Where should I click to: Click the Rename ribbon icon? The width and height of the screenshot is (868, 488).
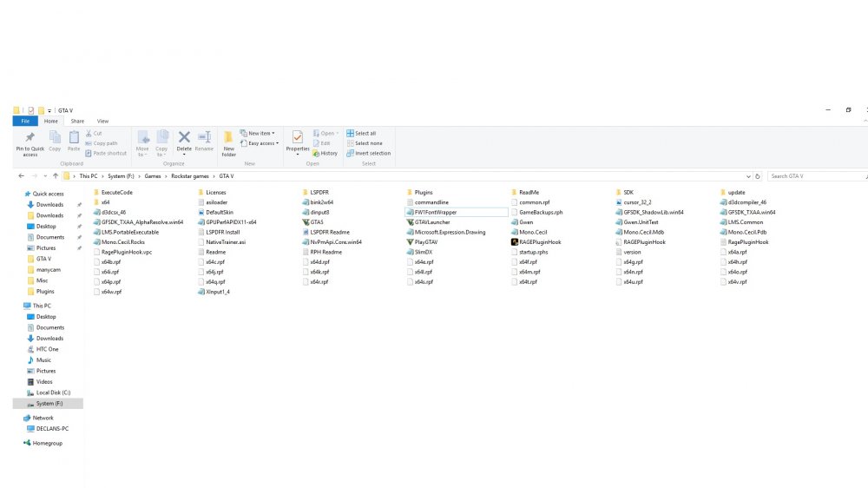click(204, 137)
